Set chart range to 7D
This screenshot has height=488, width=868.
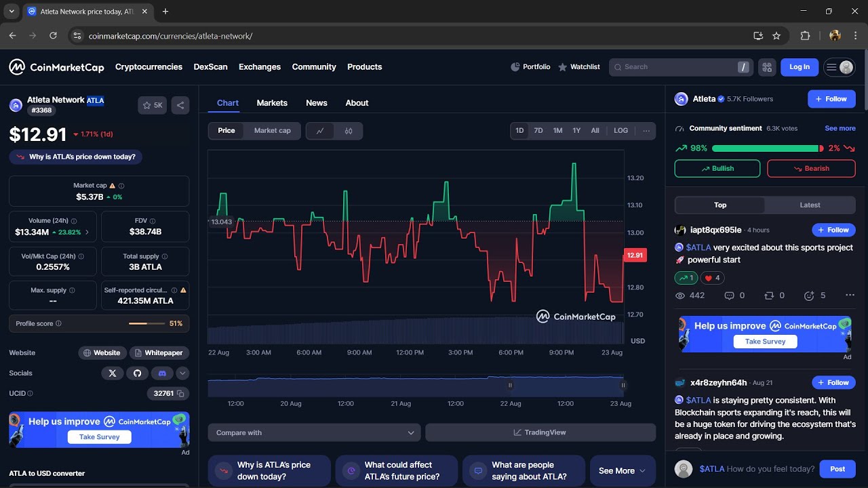538,131
